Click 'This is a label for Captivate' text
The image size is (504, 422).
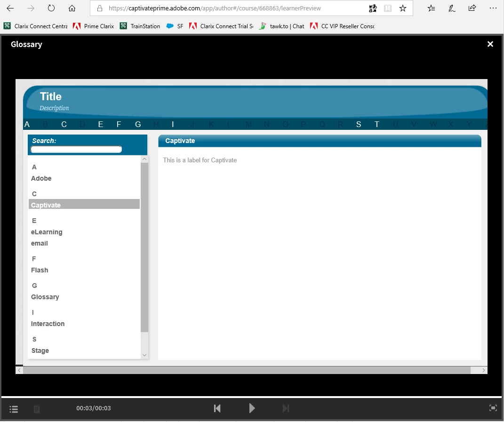200,160
